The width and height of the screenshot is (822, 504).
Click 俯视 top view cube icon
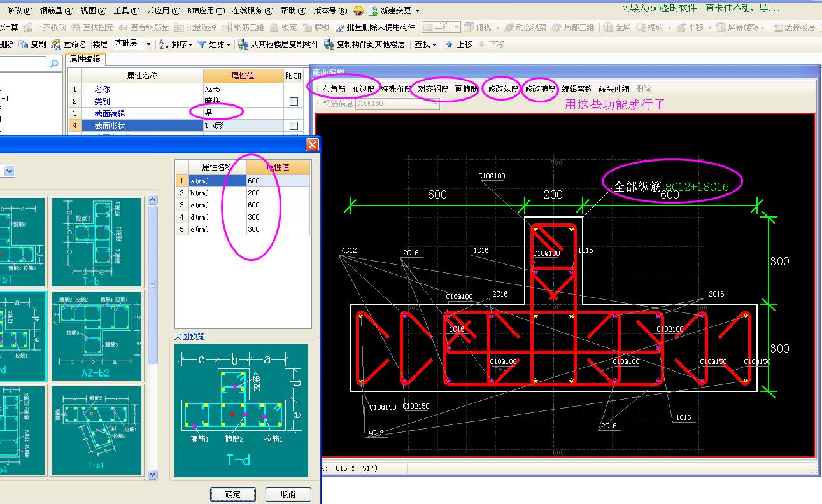469,27
